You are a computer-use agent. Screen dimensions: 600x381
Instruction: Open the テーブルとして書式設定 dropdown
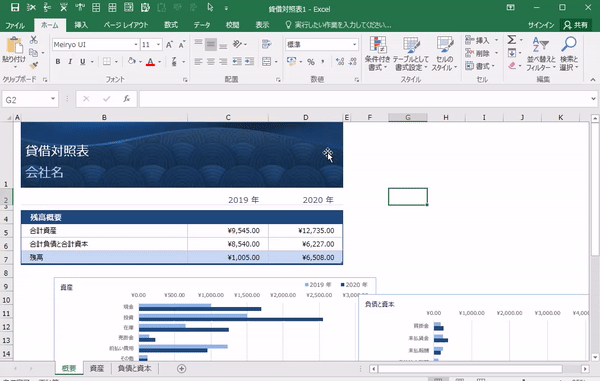click(411, 54)
